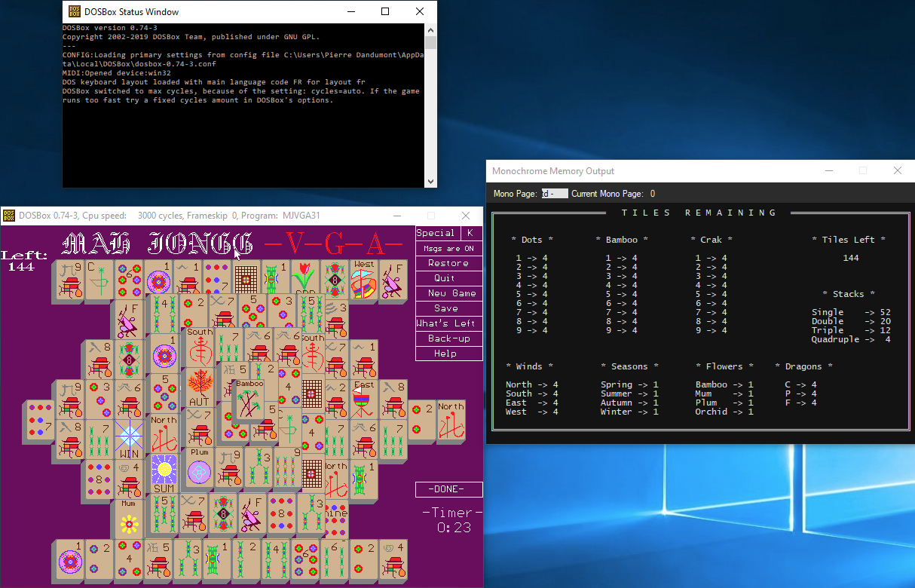
Task: Choose the C dragon tile in the top row
Action: 100,279
